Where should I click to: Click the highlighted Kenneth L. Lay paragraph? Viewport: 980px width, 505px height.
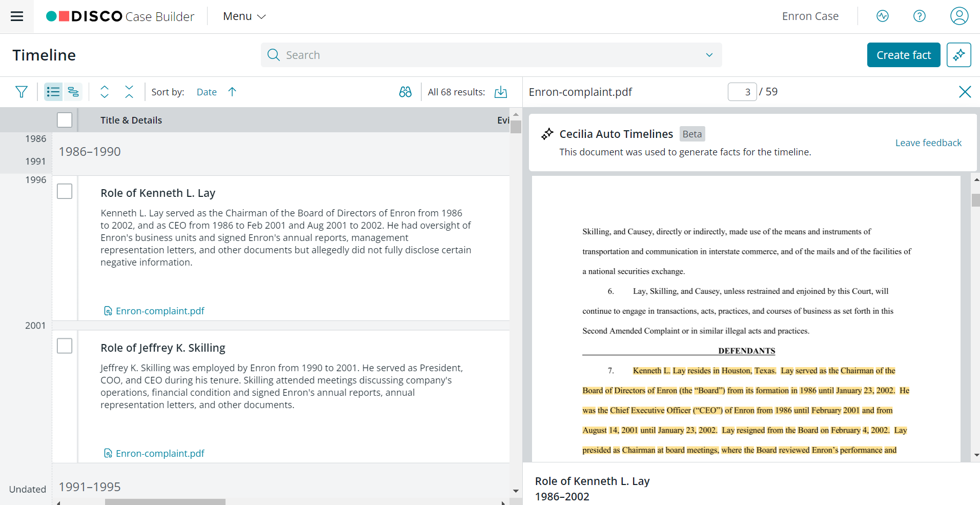point(746,410)
